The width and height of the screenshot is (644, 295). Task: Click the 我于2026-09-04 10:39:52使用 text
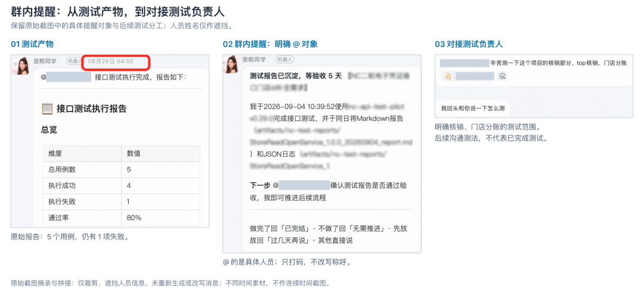[299, 106]
